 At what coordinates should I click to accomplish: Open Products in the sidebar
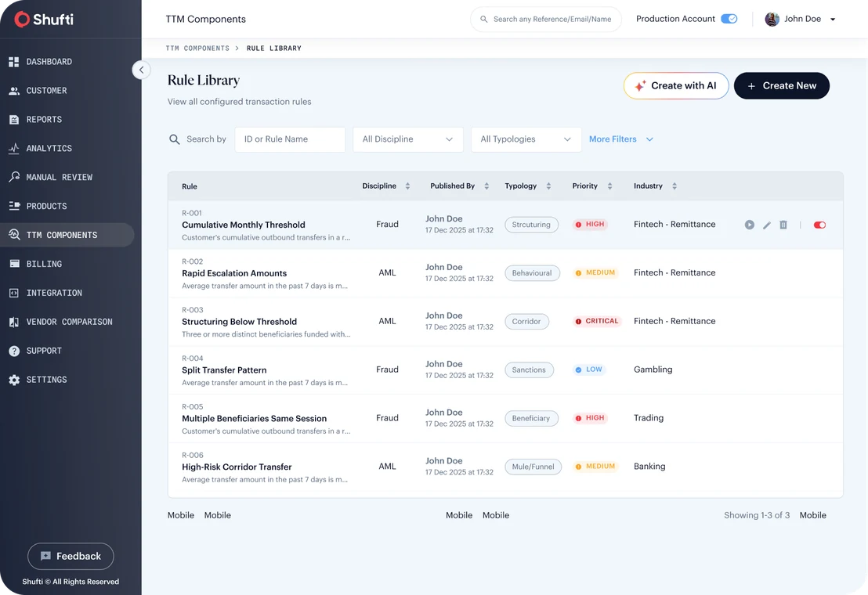[38, 206]
